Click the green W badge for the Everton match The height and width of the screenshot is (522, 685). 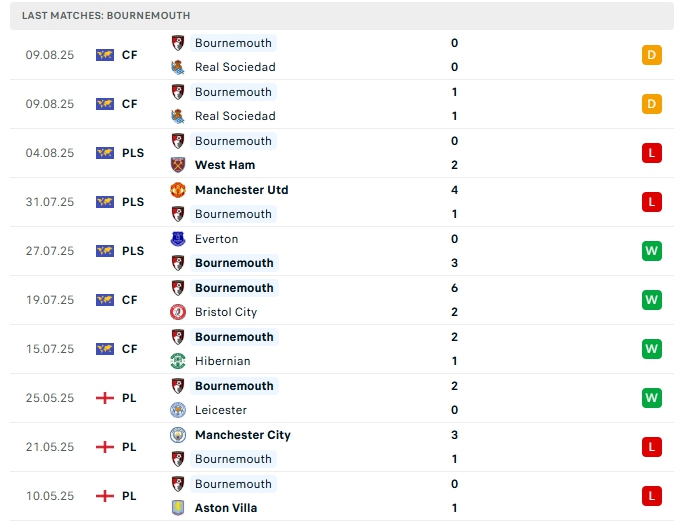tap(652, 251)
